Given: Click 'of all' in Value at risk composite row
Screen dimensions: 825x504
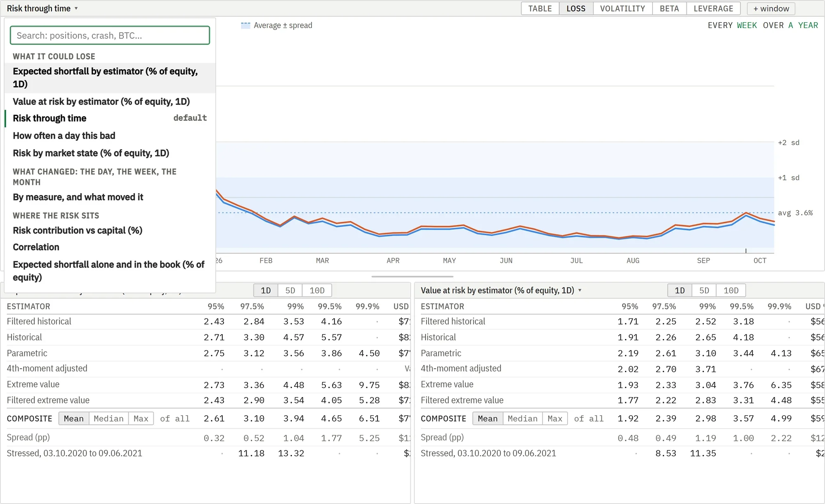Looking at the screenshot, I should (x=589, y=419).
